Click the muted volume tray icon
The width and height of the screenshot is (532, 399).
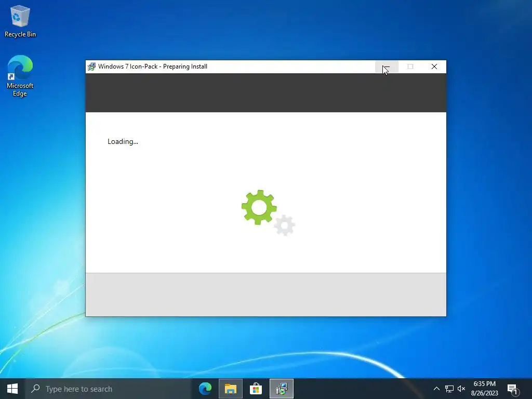coord(461,389)
